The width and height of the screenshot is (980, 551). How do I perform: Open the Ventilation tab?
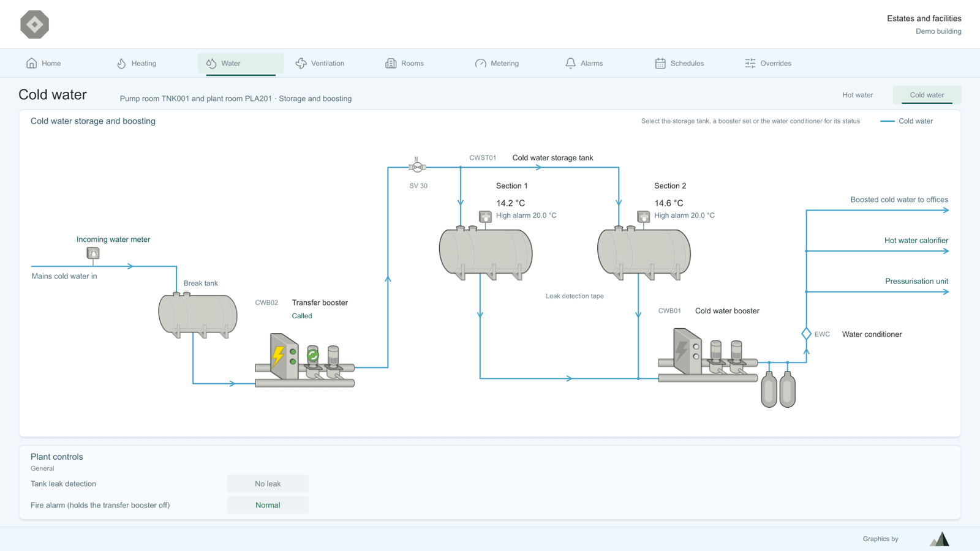[320, 63]
